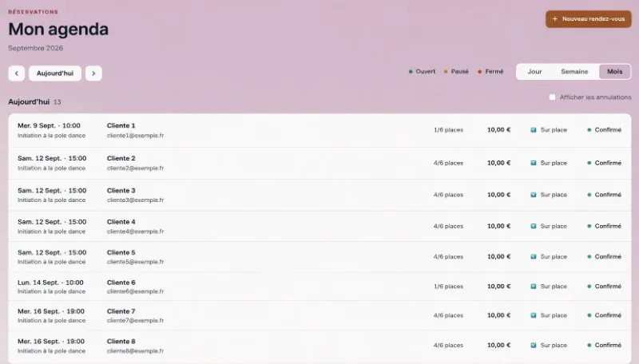The image size is (639, 364).
Task: Click the Confirmé status dot for Cliente 5
Action: point(589,256)
